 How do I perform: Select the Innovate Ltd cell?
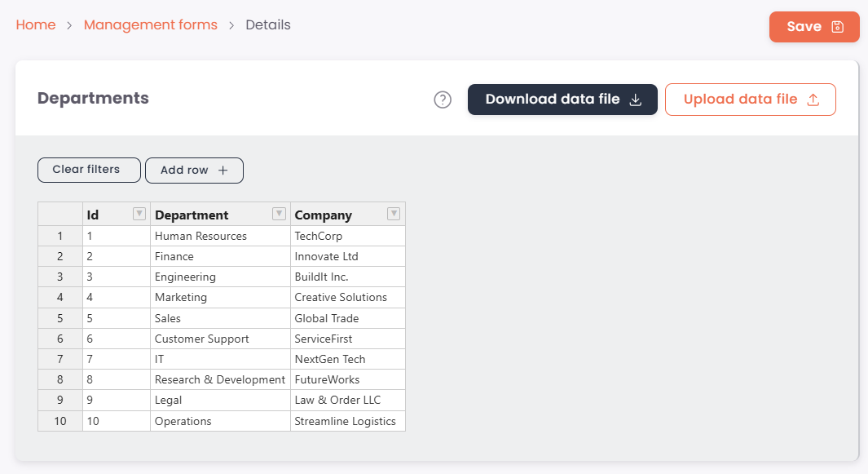348,256
